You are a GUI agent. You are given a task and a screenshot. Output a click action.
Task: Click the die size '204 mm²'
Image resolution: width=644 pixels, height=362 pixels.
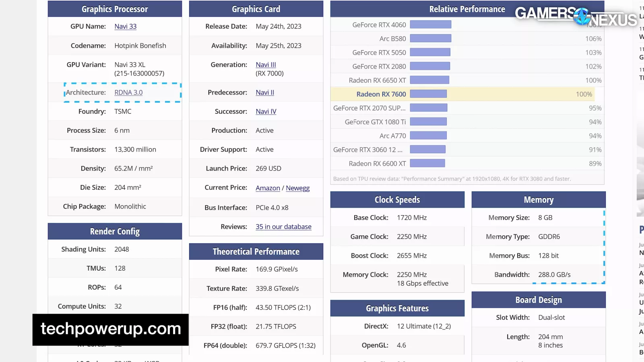(x=128, y=187)
